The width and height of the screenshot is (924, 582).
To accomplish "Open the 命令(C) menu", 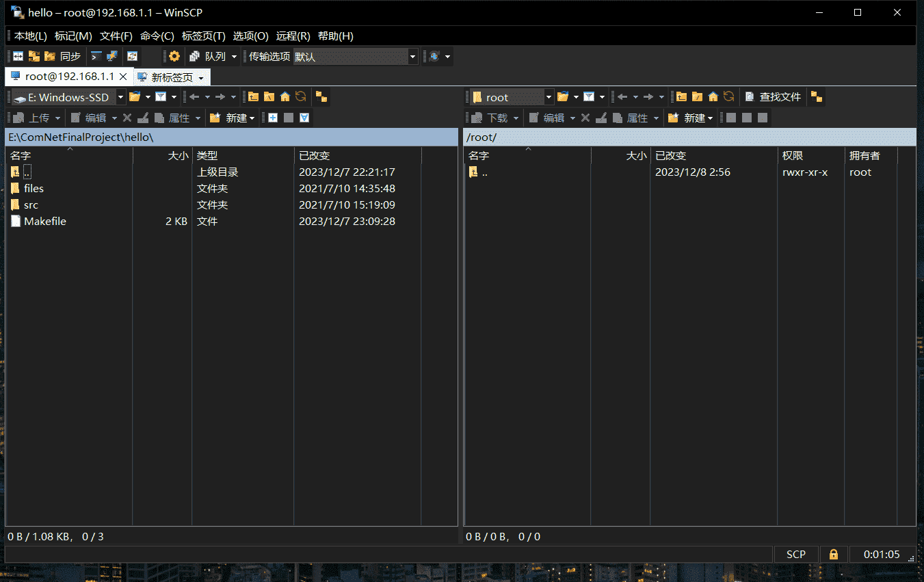I will [x=157, y=36].
